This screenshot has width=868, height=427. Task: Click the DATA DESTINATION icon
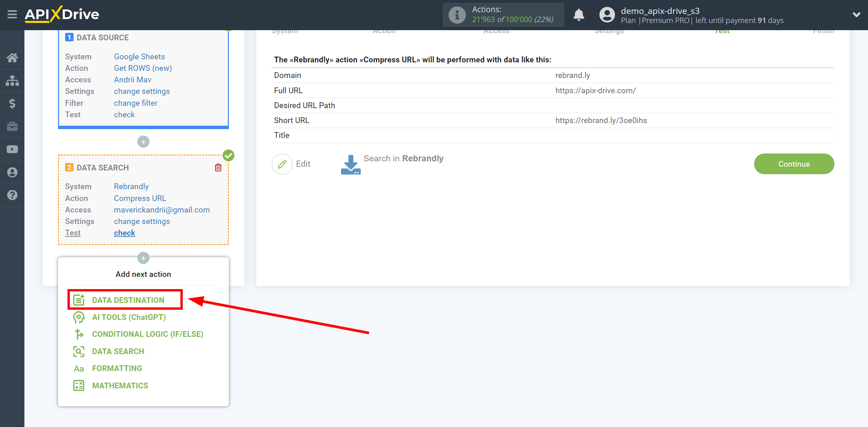[78, 300]
